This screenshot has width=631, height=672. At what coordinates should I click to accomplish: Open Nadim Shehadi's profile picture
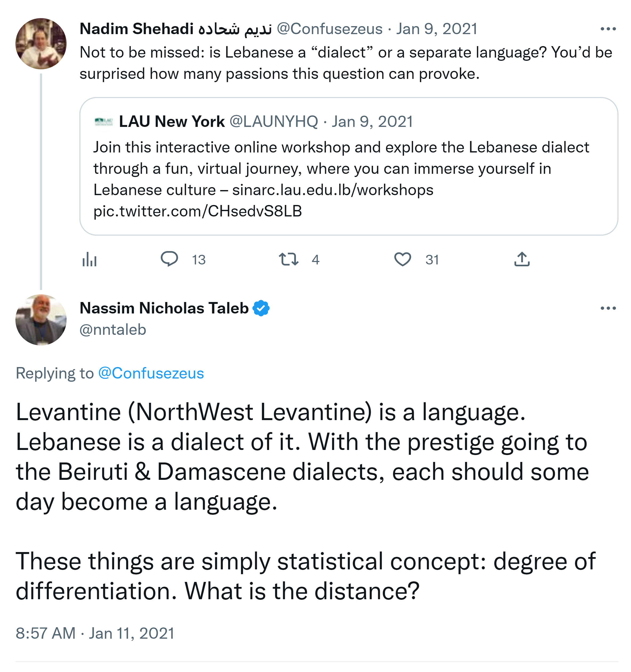pyautogui.click(x=41, y=44)
